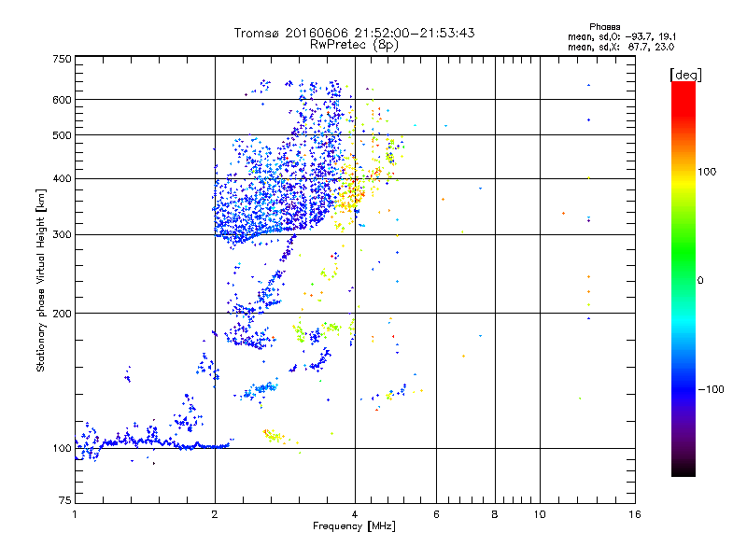Click x-axis tick label '16'

coord(635,514)
